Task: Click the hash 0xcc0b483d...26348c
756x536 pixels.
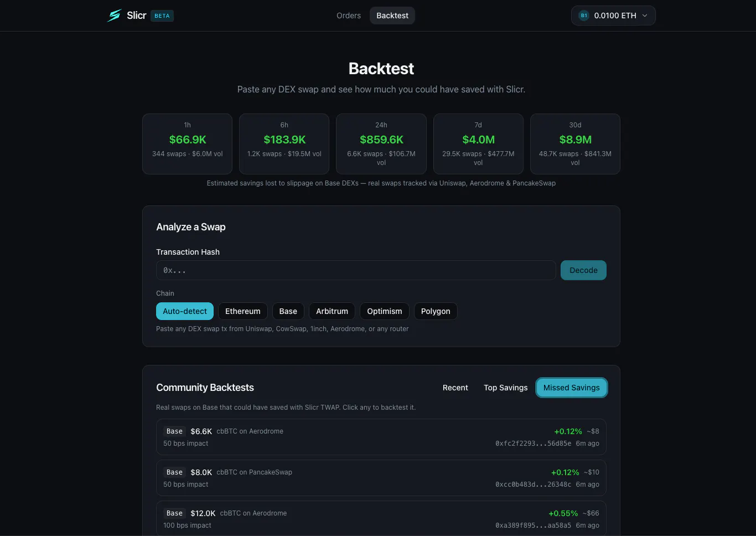Action: point(533,485)
